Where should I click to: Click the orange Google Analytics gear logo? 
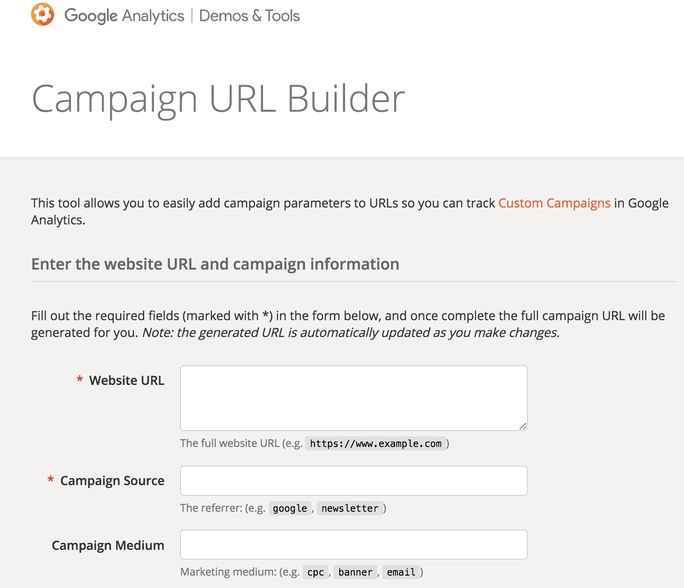click(43, 14)
